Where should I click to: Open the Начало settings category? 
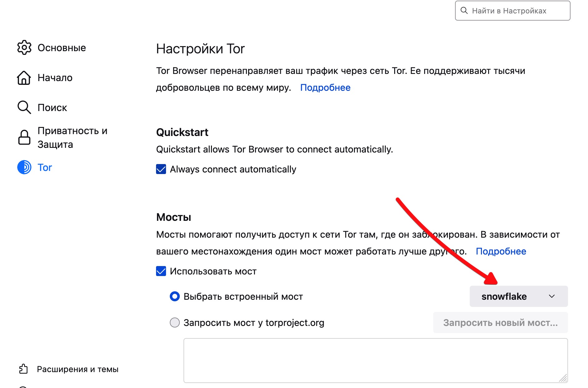55,78
